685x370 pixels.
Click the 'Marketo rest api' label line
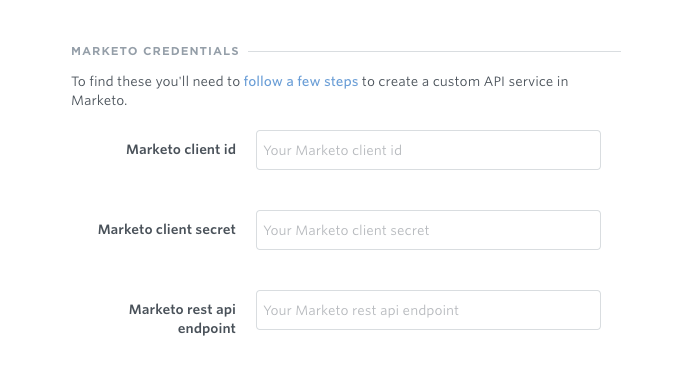(x=182, y=310)
